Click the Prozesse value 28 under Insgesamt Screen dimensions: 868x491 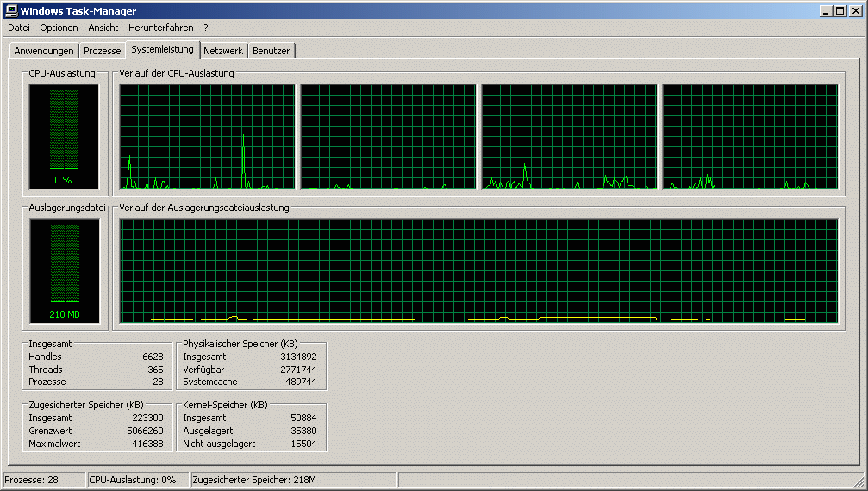tap(159, 382)
